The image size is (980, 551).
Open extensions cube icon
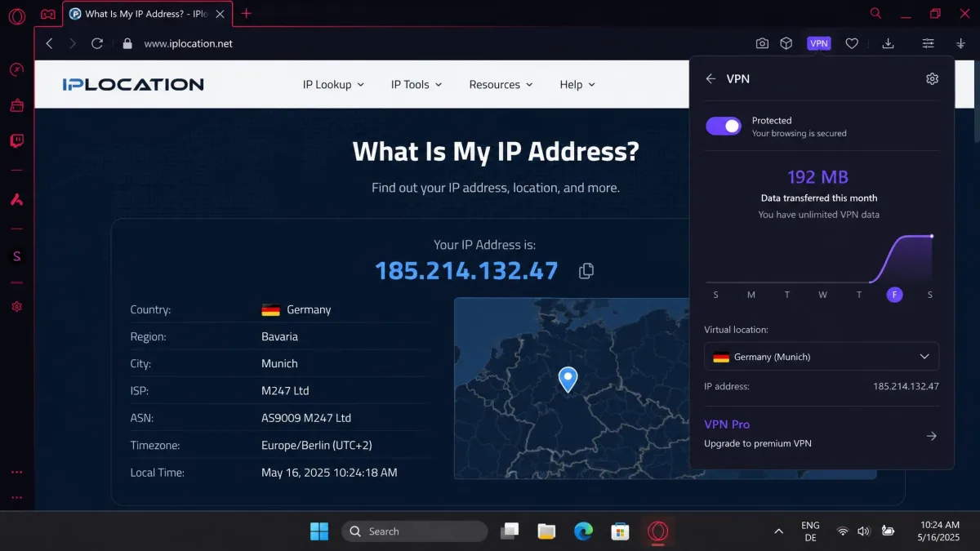coord(786,43)
